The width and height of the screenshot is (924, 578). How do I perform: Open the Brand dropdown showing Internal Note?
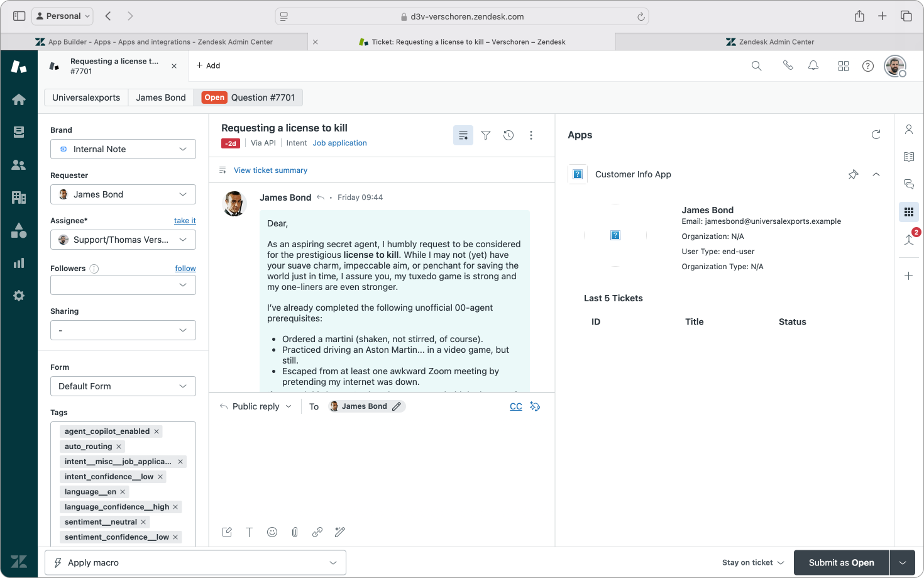pos(123,149)
